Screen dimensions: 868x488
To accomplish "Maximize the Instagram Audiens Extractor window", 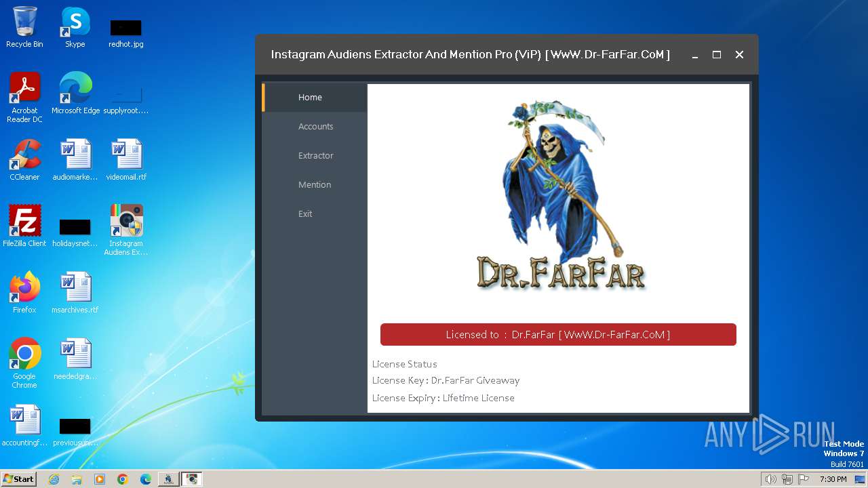I will (717, 55).
